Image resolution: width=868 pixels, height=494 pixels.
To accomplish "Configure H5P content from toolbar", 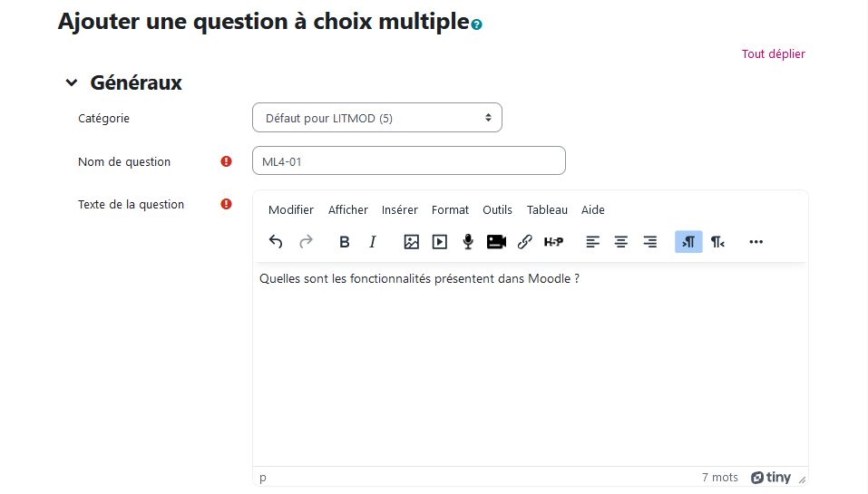I will point(553,242).
